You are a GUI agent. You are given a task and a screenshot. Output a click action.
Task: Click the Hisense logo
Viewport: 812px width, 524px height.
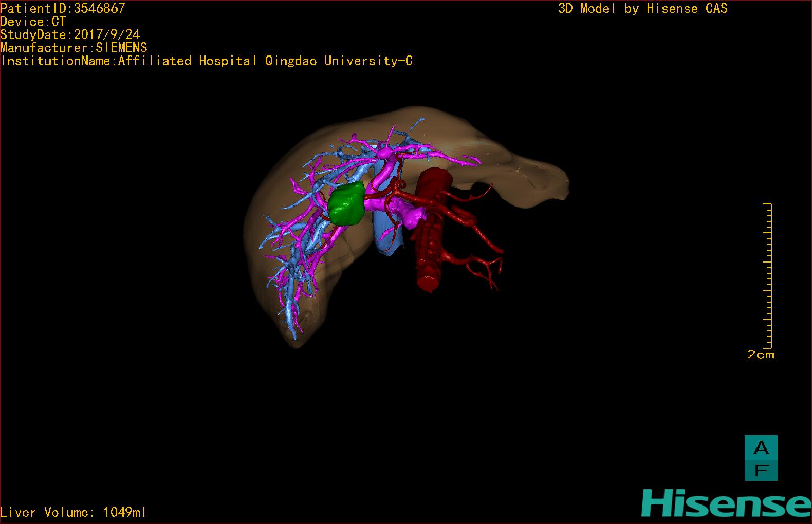(726, 503)
